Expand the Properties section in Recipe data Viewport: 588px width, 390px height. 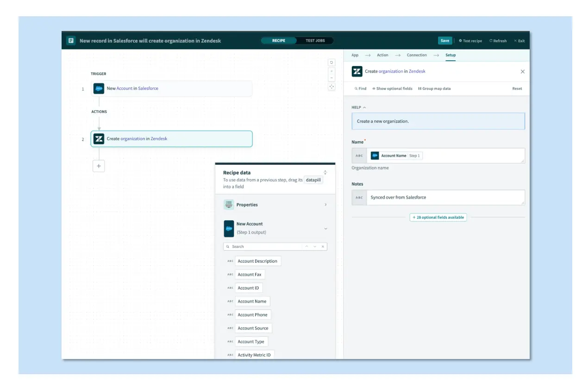[x=325, y=204]
